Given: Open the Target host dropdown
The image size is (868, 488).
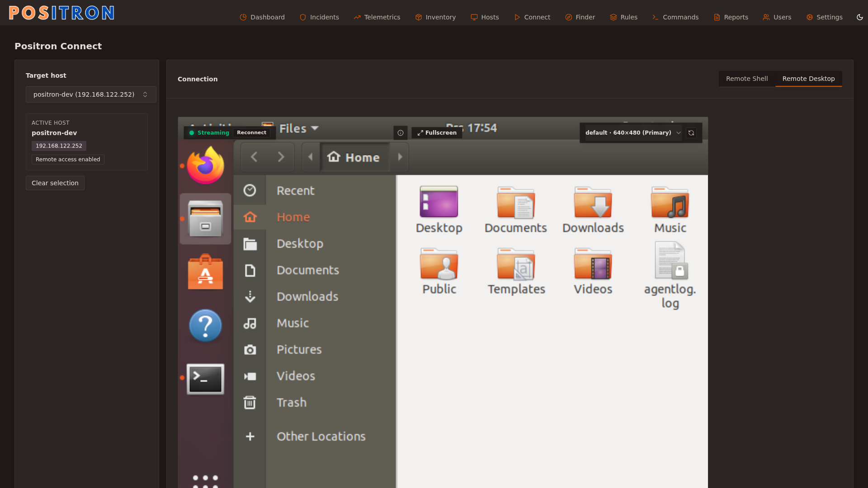Looking at the screenshot, I should click(x=90, y=94).
